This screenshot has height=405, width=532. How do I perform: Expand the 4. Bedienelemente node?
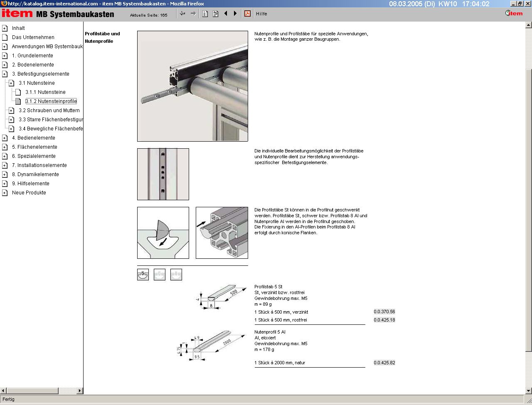(5, 138)
